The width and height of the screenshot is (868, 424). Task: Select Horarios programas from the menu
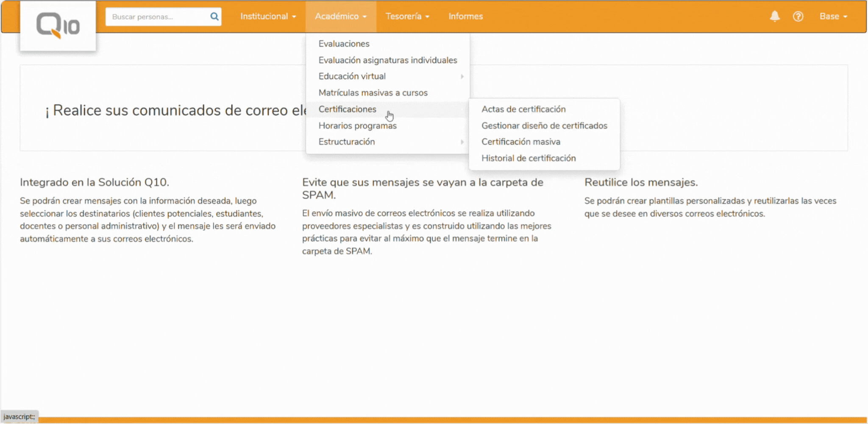[x=357, y=126]
